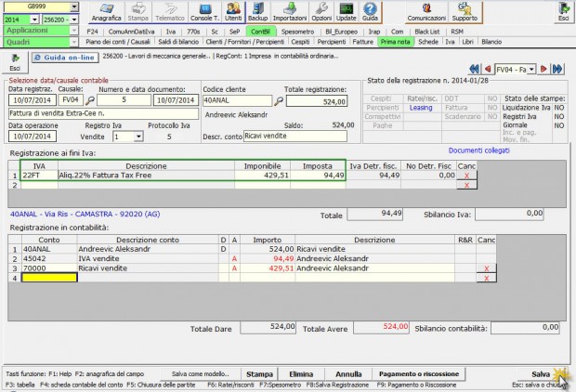Open the Documenti collegati link
576x392 pixels.
click(479, 150)
